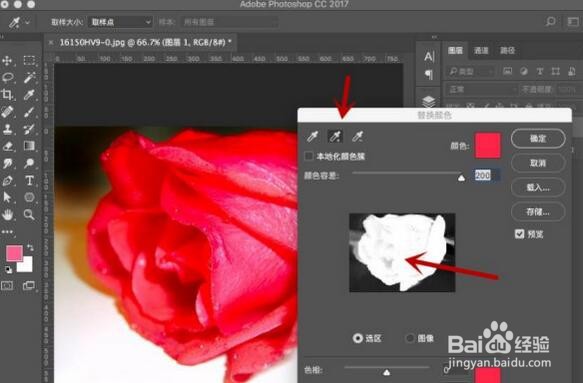Toggle shape layer filter icon
The width and height of the screenshot is (583, 383).
coord(555,71)
